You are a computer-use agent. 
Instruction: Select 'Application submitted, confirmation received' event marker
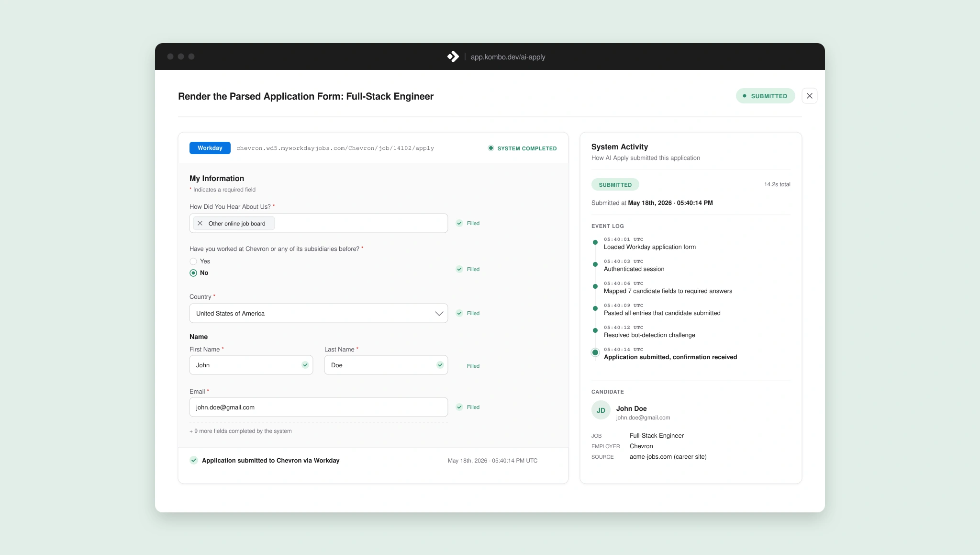595,352
